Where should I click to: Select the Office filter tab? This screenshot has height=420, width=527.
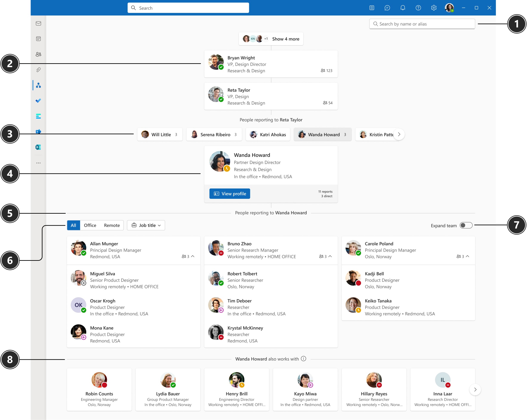point(90,225)
